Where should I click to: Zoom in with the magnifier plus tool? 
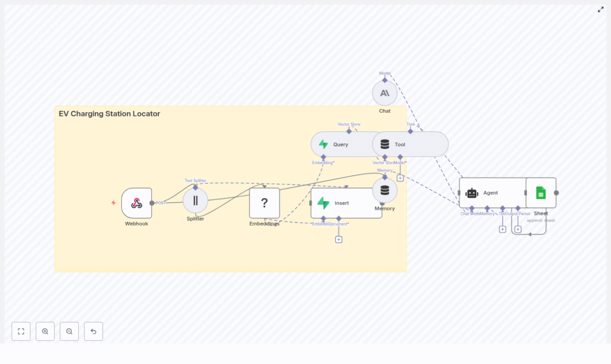pos(45,331)
